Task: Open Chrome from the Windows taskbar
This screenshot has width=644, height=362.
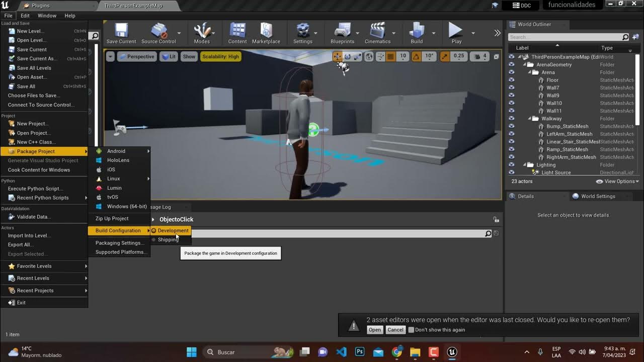Action: 397,352
